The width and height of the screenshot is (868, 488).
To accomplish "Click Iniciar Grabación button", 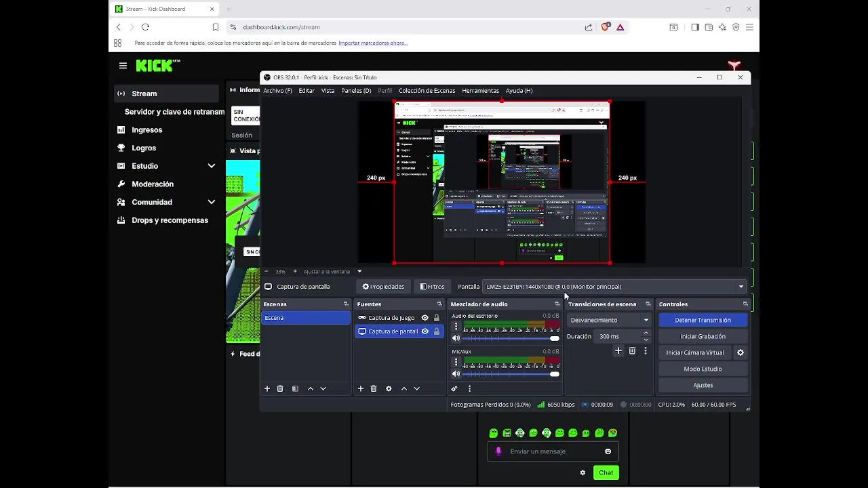I will coord(703,336).
